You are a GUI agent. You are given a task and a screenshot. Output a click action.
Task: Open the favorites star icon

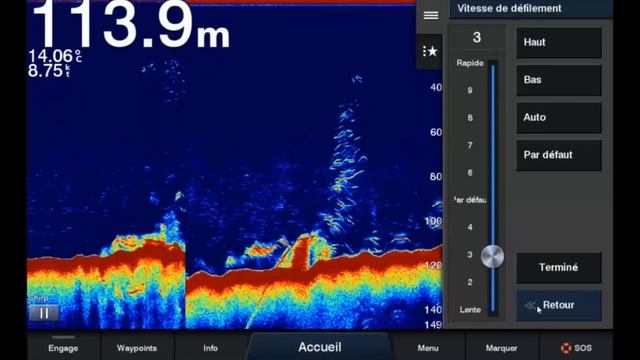(x=429, y=51)
